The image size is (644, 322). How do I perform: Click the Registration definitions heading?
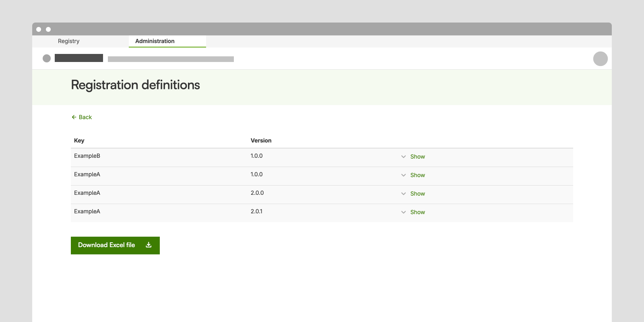tap(135, 85)
